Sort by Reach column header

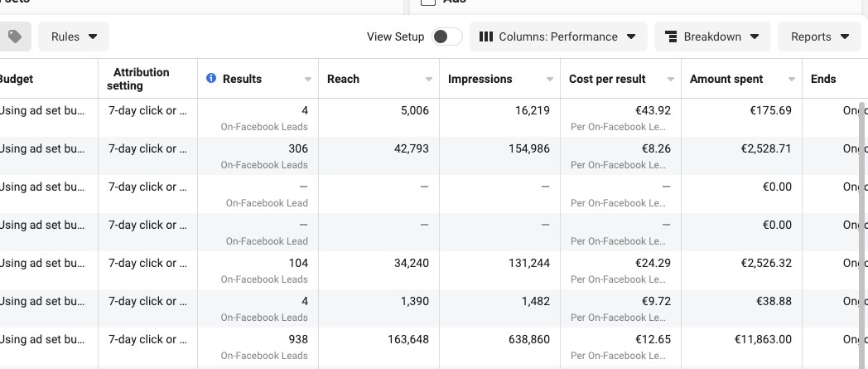pyautogui.click(x=343, y=79)
